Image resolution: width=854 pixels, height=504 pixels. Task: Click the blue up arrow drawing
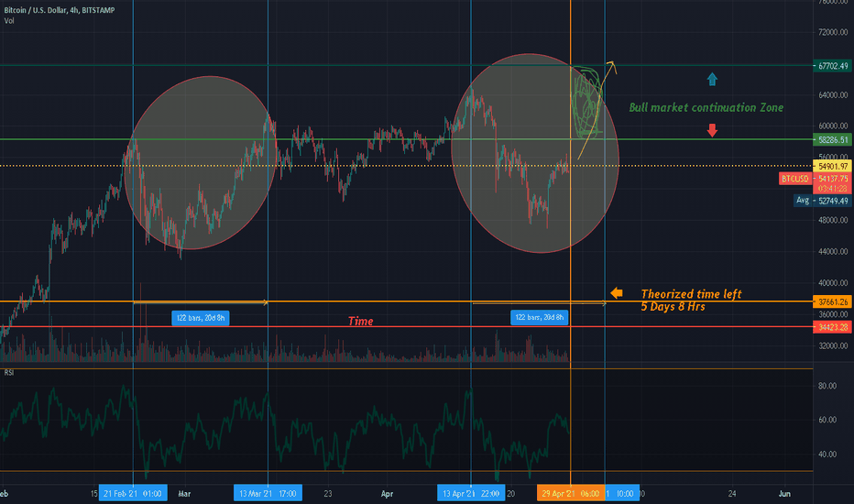(712, 80)
